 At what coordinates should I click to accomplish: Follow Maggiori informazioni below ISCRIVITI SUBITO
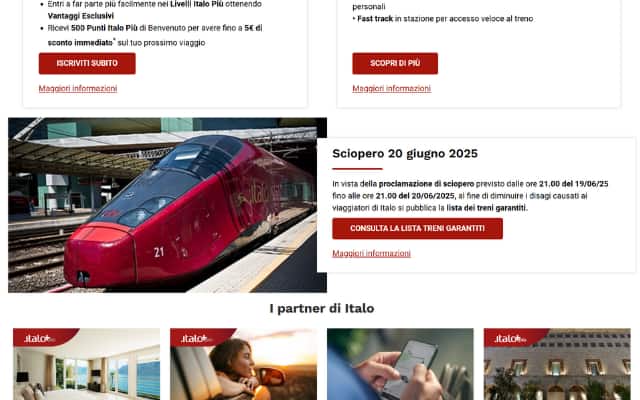click(78, 89)
